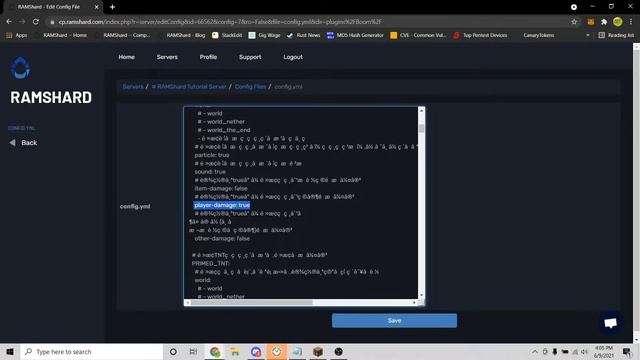Open the OBS icon on taskbar
This screenshot has height=360, width=640.
point(338,351)
